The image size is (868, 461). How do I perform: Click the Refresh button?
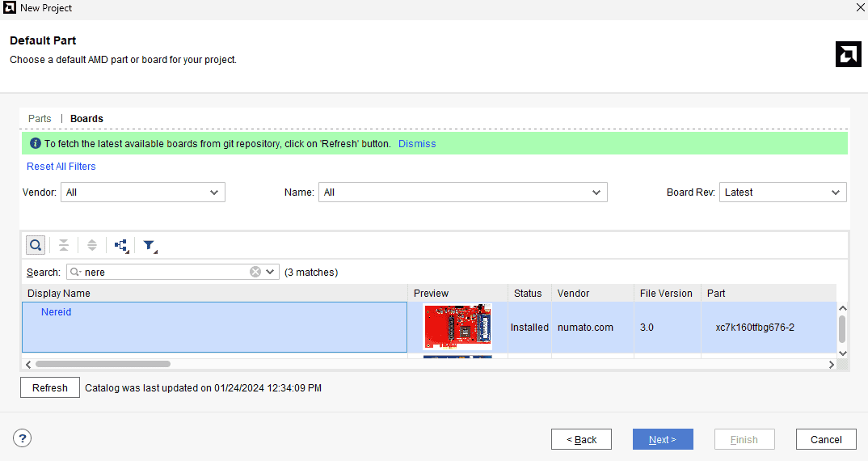pos(50,387)
